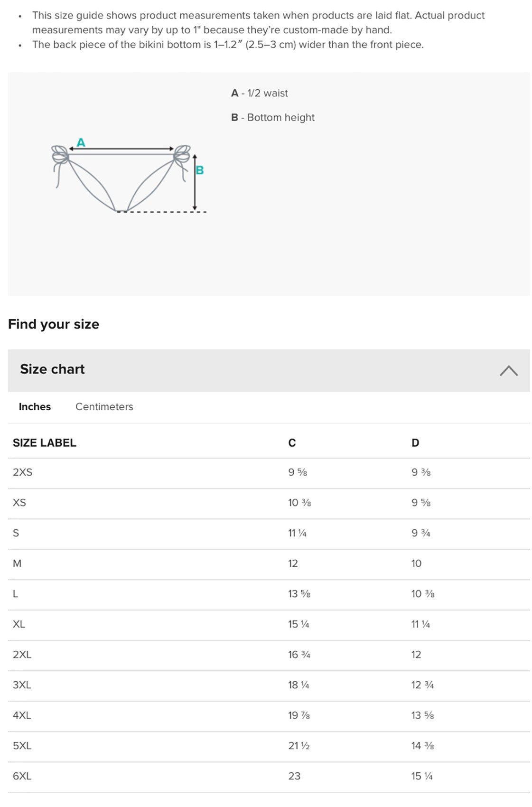This screenshot has width=532, height=807.
Task: Select the M size row label
Action: coord(17,563)
